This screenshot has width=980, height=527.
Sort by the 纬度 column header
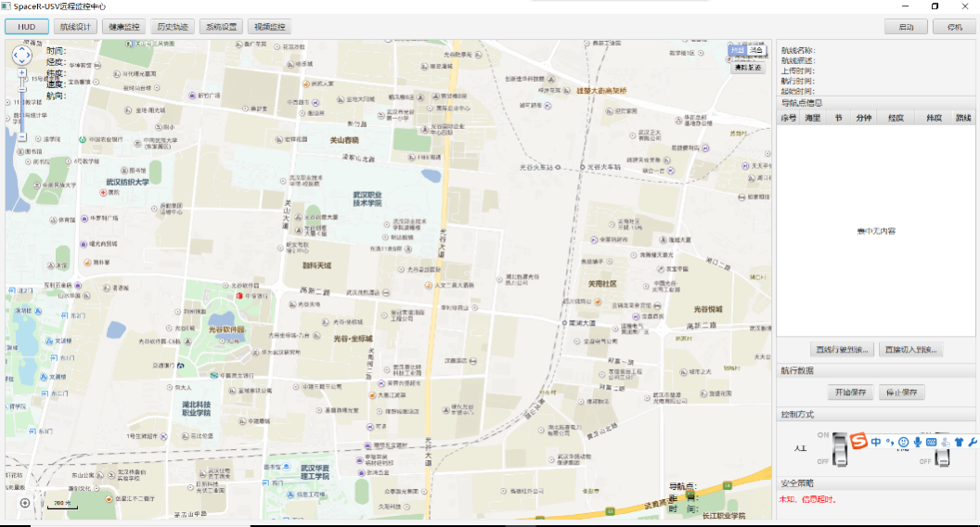(x=934, y=118)
